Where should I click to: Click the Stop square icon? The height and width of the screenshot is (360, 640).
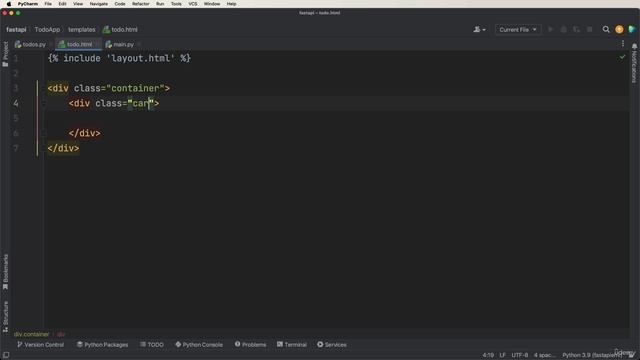(589, 29)
